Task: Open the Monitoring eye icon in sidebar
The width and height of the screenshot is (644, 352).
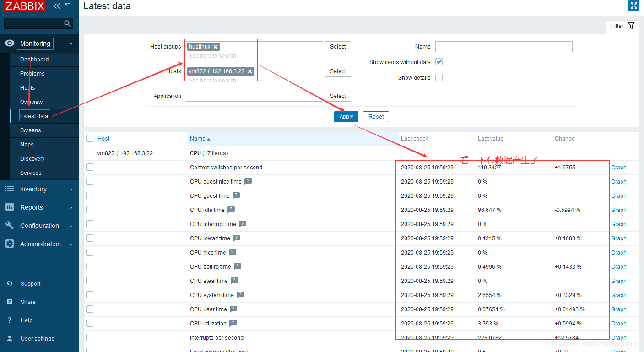Action: click(x=9, y=43)
